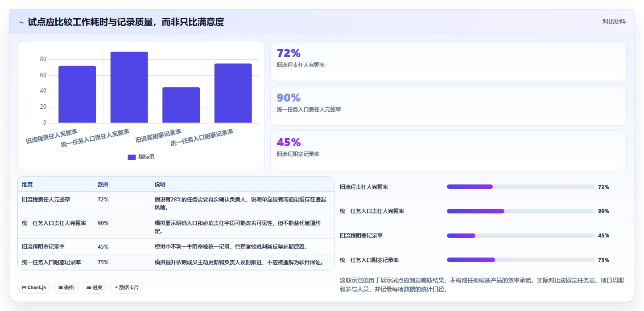Click the x-axis label 旧流程责任人完整率
The height and width of the screenshot is (311, 644).
point(52,136)
